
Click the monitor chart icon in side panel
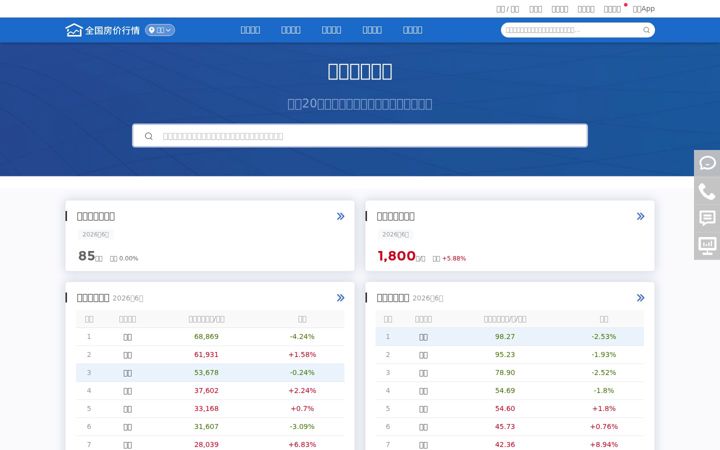[707, 246]
